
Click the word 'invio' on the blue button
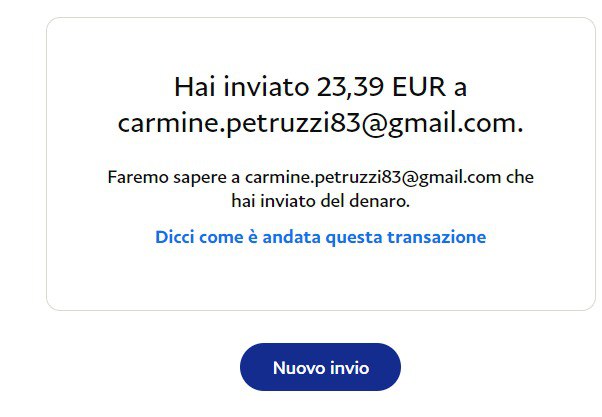[x=350, y=368]
